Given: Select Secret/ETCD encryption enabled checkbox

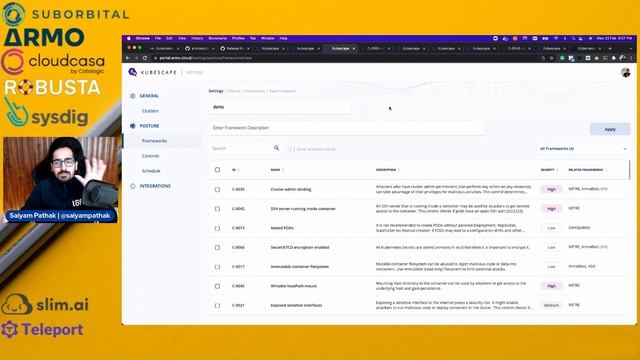Looking at the screenshot, I should click(218, 247).
